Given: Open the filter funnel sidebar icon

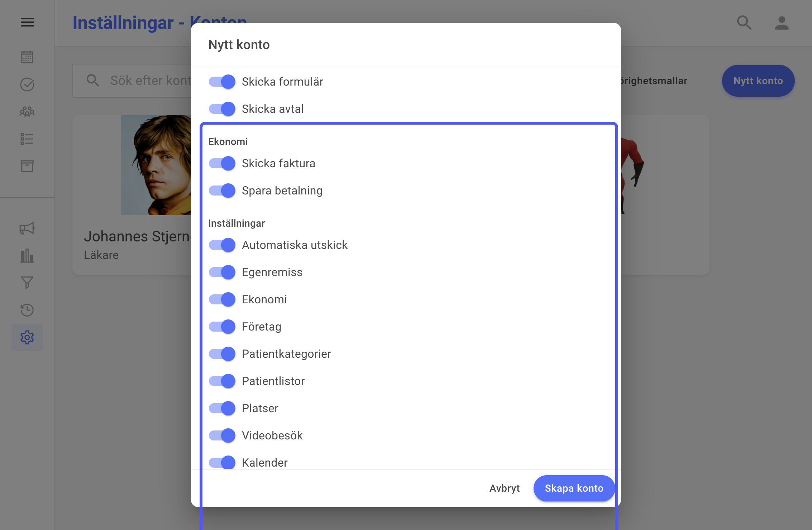Looking at the screenshot, I should (27, 283).
